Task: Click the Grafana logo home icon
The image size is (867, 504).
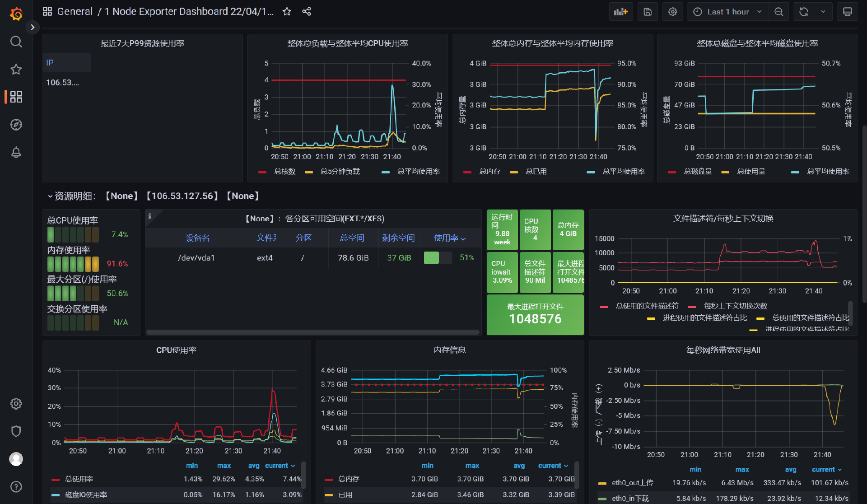Action: (16, 14)
